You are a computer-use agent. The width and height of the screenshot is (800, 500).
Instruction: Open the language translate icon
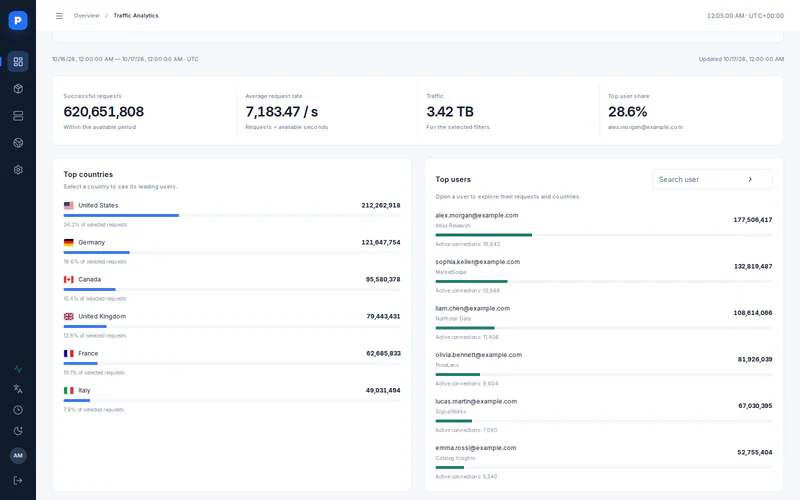tap(18, 389)
